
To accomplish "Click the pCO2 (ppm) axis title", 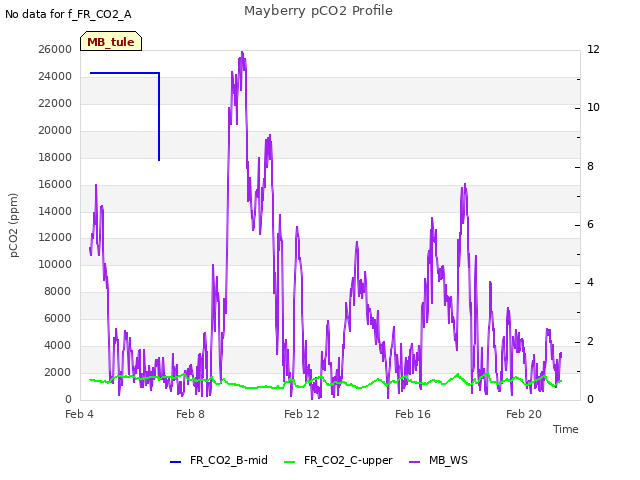I will [13, 225].
